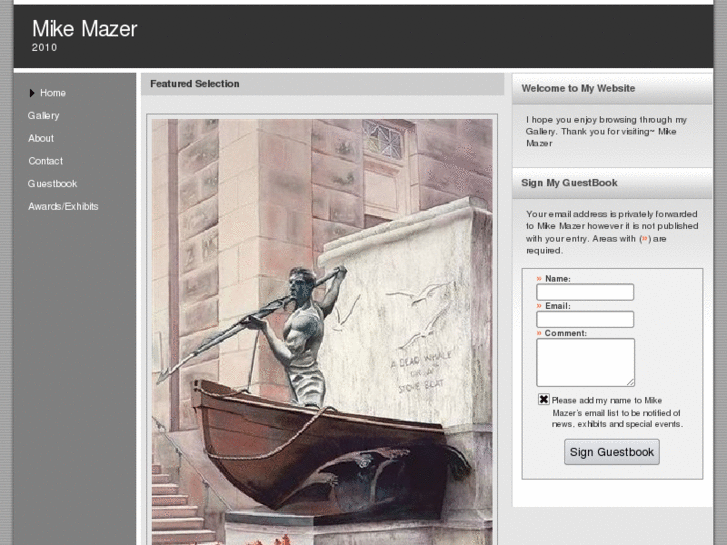Viewport: 727px width, 545px height.
Task: Select the Welcome to My Website heading
Action: pos(578,89)
